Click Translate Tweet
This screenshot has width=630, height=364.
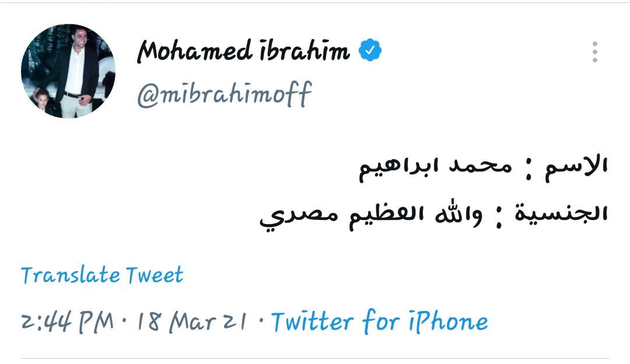click(102, 275)
